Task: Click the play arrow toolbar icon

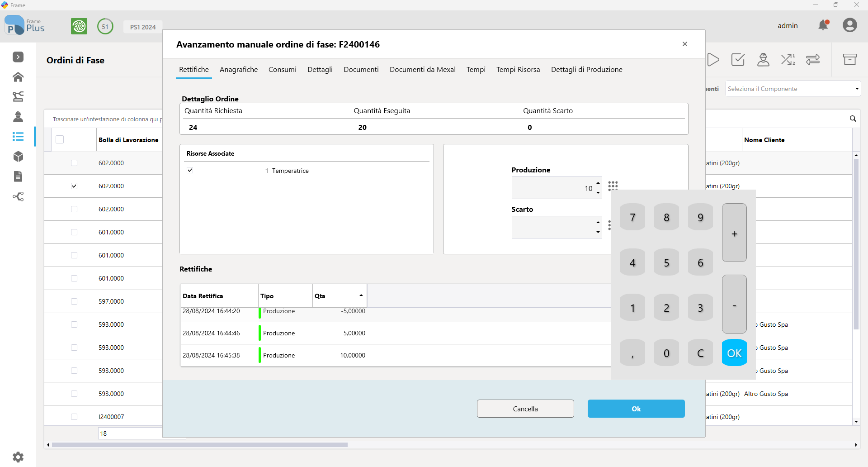Action: click(713, 60)
